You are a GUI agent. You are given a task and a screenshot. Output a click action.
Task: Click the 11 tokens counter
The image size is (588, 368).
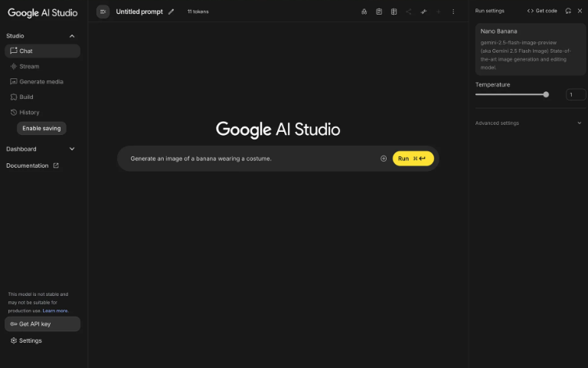(198, 11)
